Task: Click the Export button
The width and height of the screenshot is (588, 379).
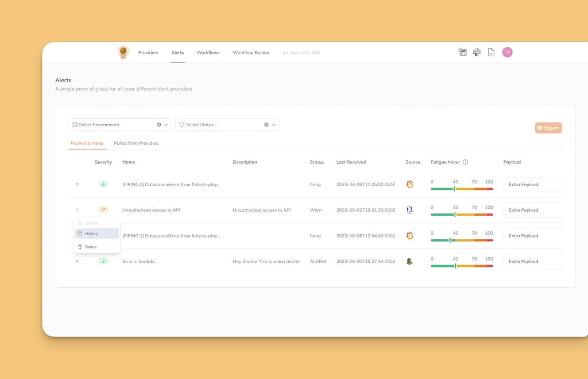Action: pyautogui.click(x=548, y=128)
